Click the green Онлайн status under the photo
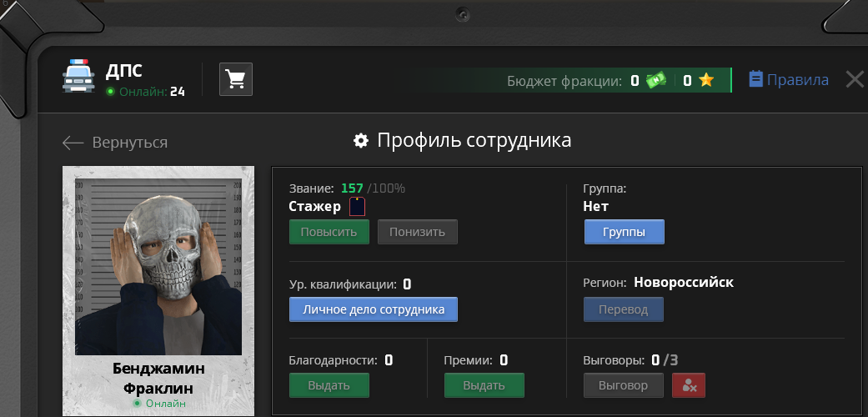The height and width of the screenshot is (417, 868). (x=159, y=404)
